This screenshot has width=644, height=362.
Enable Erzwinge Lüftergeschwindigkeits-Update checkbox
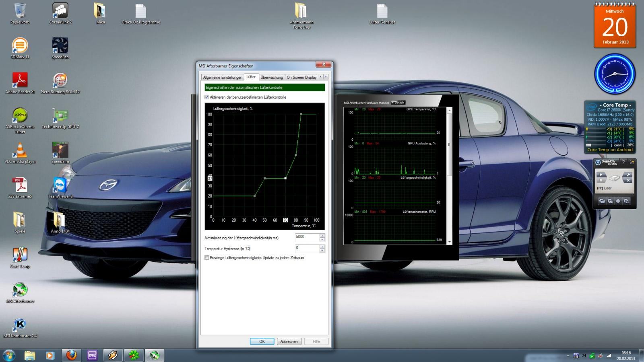(x=207, y=258)
